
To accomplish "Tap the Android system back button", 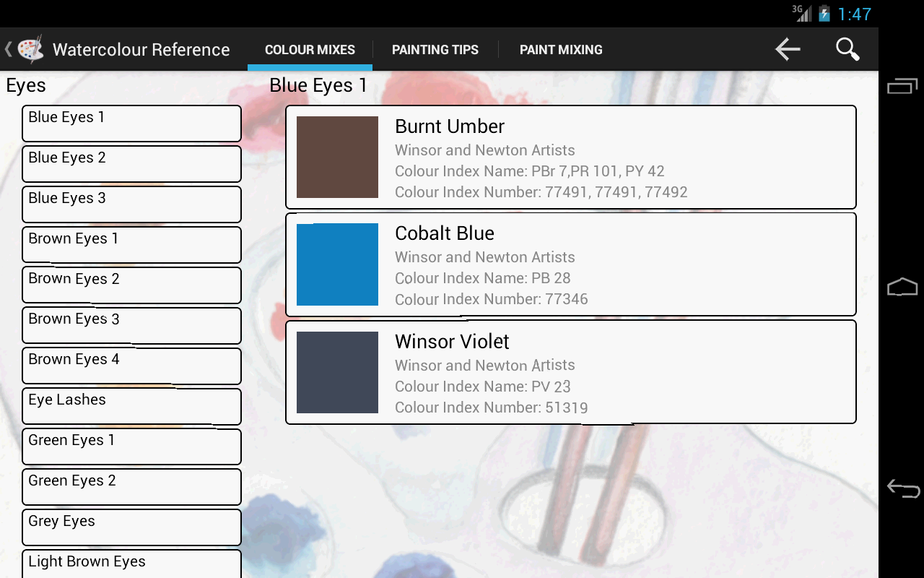I will [903, 489].
